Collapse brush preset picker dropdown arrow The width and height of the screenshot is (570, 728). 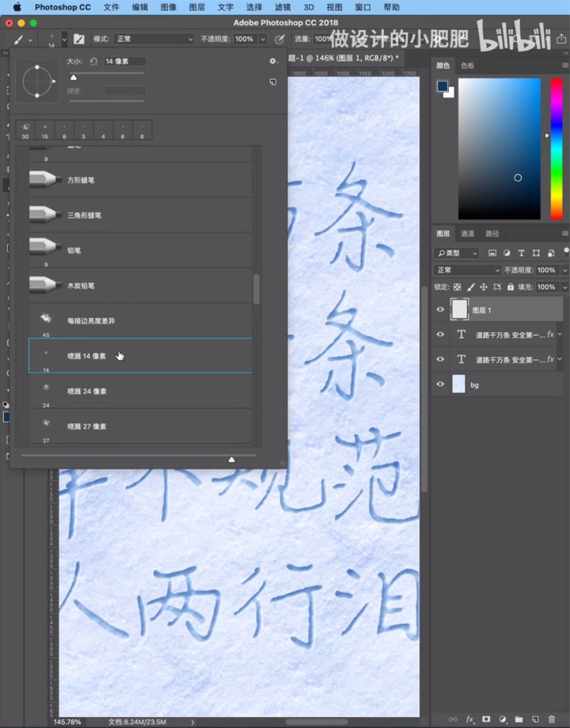(x=64, y=39)
